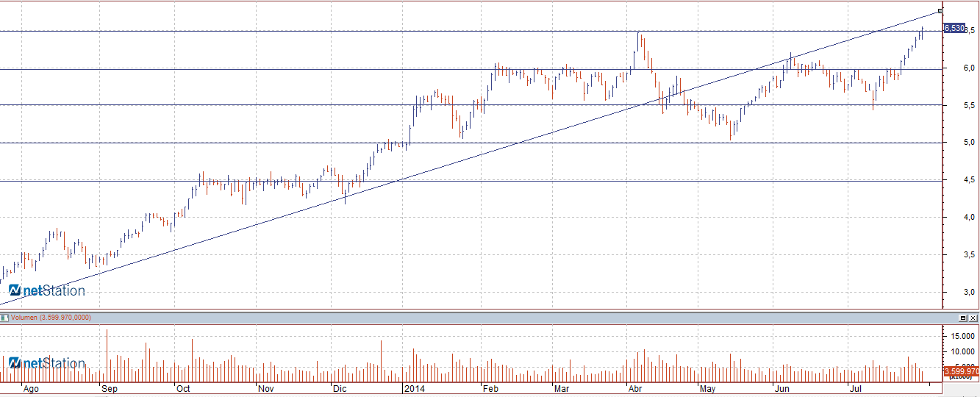Select the trendline end handle square
Image resolution: width=980 pixels, height=397 pixels.
pos(940,11)
